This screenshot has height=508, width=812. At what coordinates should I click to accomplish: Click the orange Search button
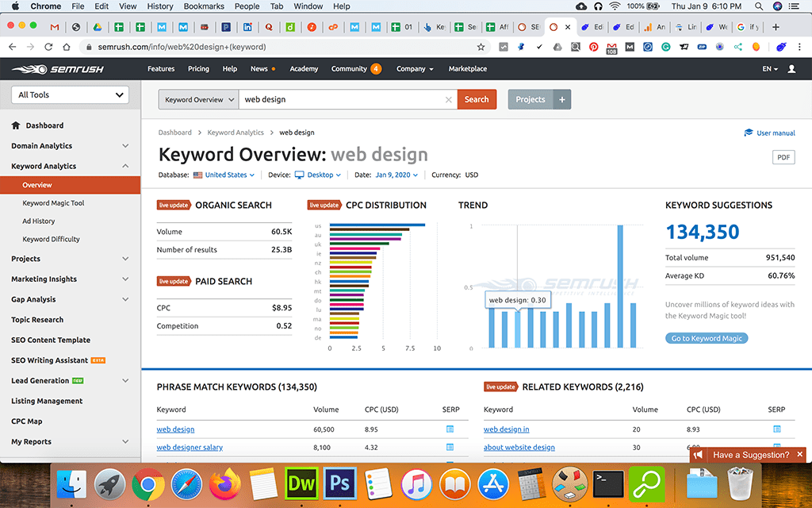[477, 99]
